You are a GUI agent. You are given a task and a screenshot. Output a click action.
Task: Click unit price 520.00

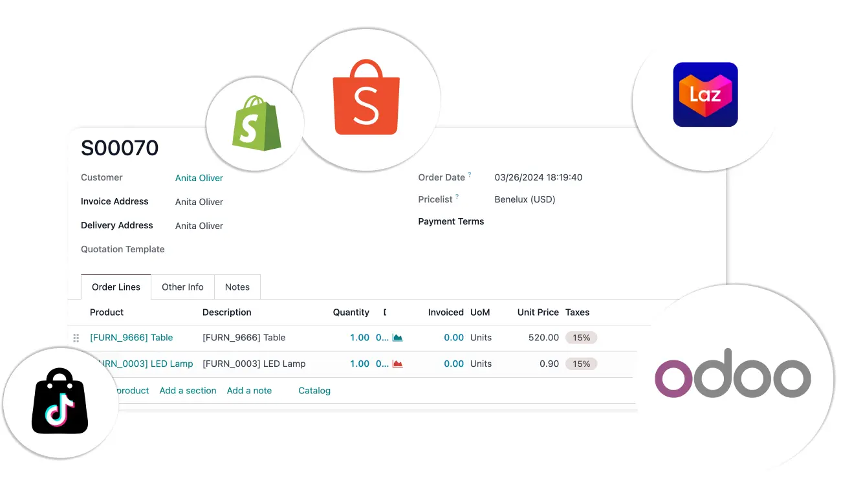(x=543, y=338)
